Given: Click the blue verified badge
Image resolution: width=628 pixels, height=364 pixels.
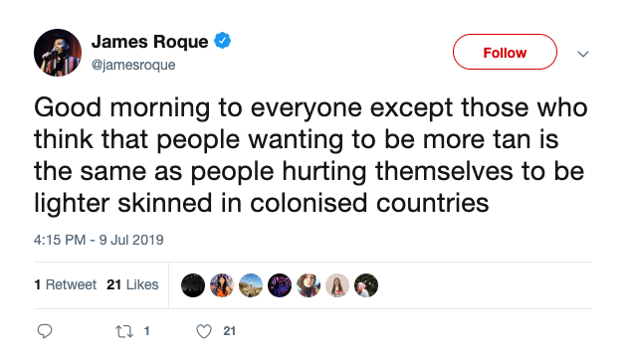Looking at the screenshot, I should pos(222,41).
